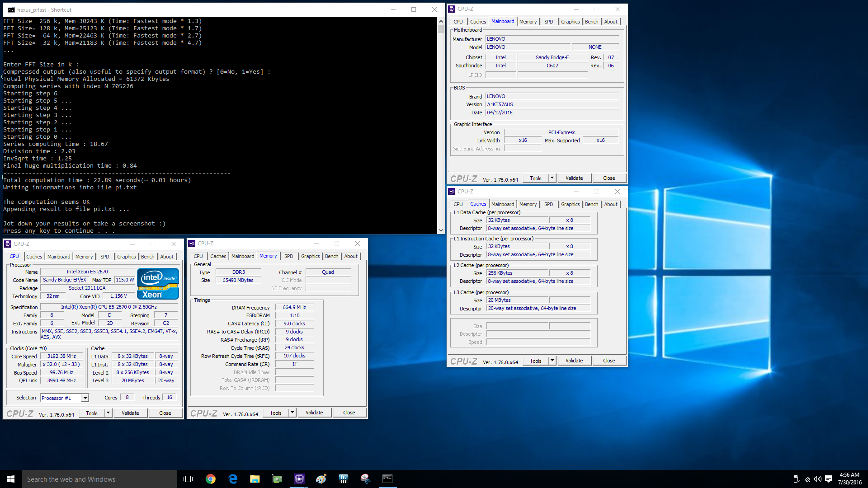Click the DRAM Frequency value 664.9 MHz
Screen dimensions: 868x488
pos(294,307)
